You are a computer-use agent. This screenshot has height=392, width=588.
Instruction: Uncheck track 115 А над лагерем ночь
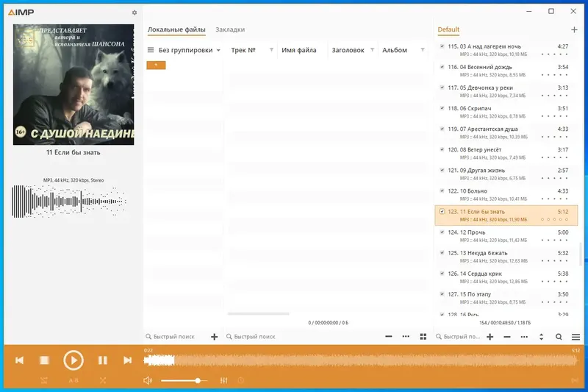pyautogui.click(x=442, y=46)
